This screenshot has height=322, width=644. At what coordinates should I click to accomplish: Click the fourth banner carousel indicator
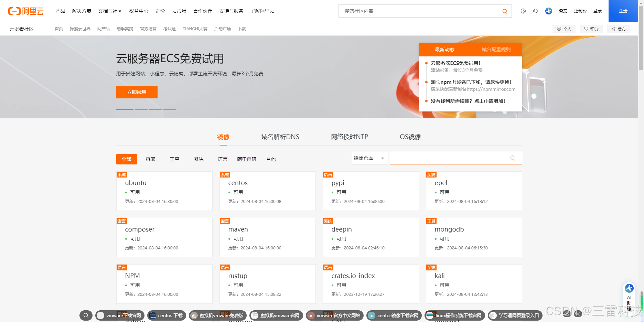[x=170, y=109]
